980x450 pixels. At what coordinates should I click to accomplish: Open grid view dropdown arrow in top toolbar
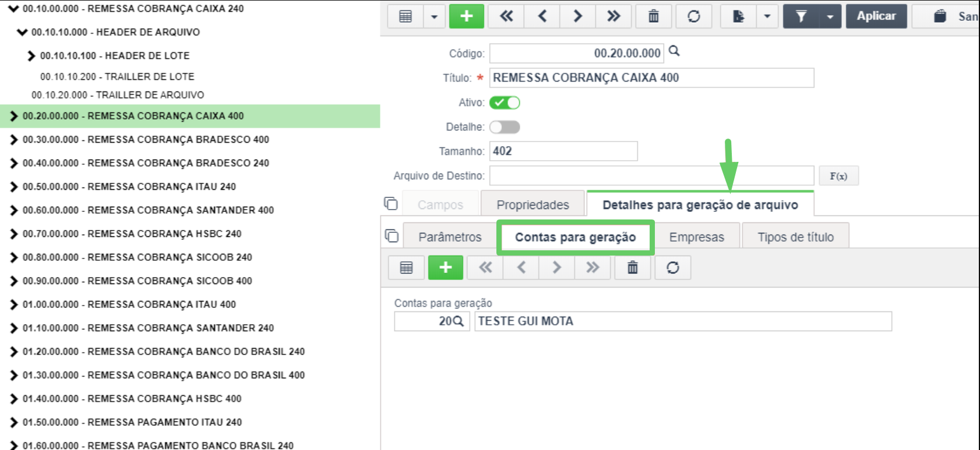coord(434,16)
